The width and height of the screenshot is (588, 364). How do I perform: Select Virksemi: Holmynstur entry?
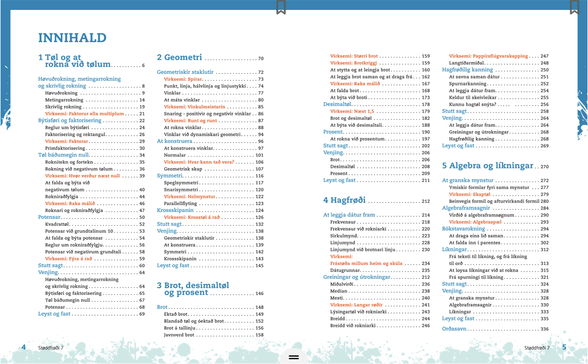point(214,197)
